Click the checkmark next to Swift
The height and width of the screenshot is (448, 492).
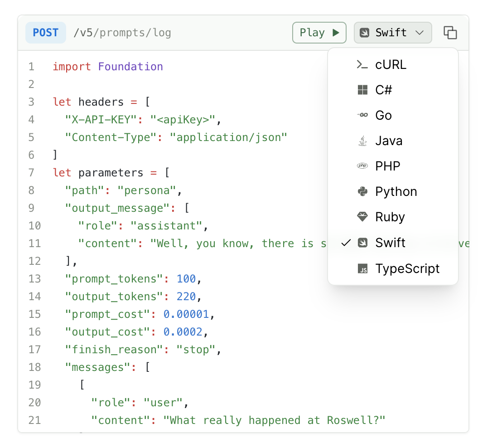click(x=346, y=243)
